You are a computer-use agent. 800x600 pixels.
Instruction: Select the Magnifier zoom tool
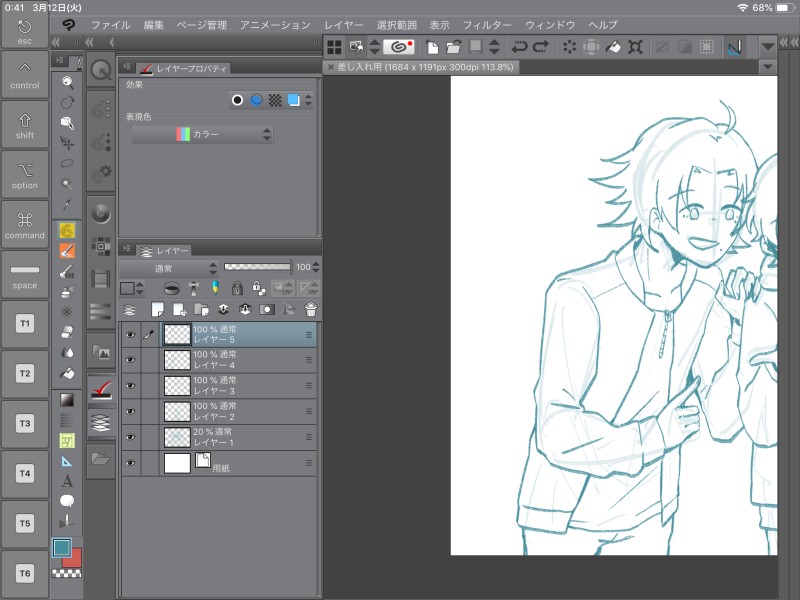coord(67,82)
